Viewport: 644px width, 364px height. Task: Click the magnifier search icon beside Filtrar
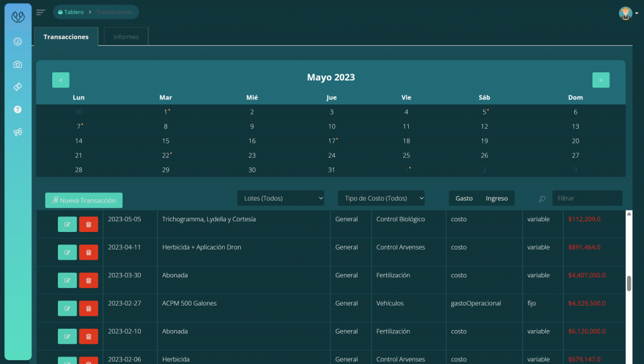[x=541, y=198]
